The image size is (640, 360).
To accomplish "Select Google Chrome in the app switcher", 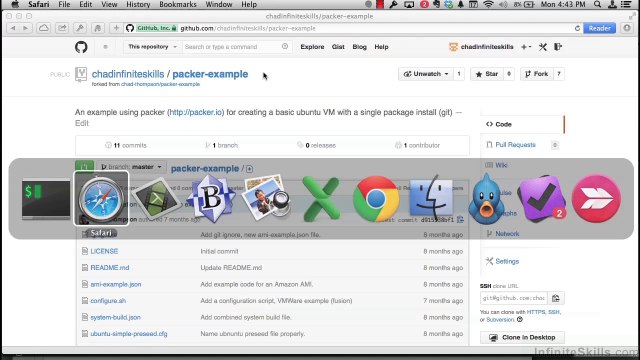I will tap(376, 199).
